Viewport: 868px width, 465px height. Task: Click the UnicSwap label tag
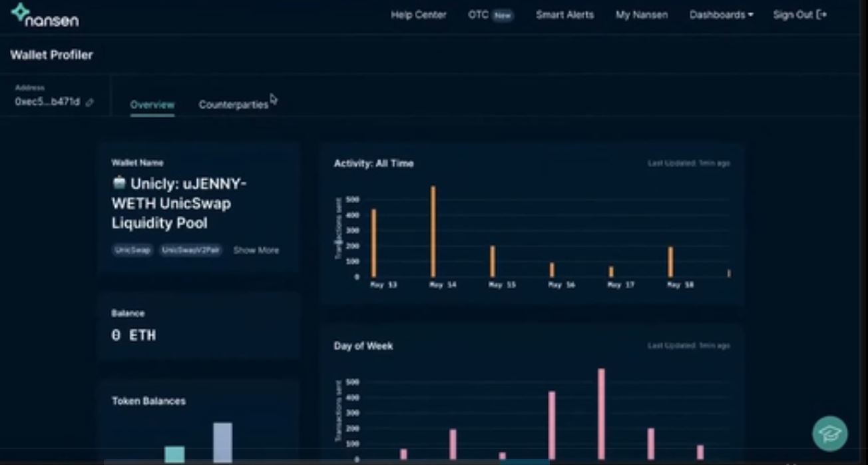tap(133, 250)
